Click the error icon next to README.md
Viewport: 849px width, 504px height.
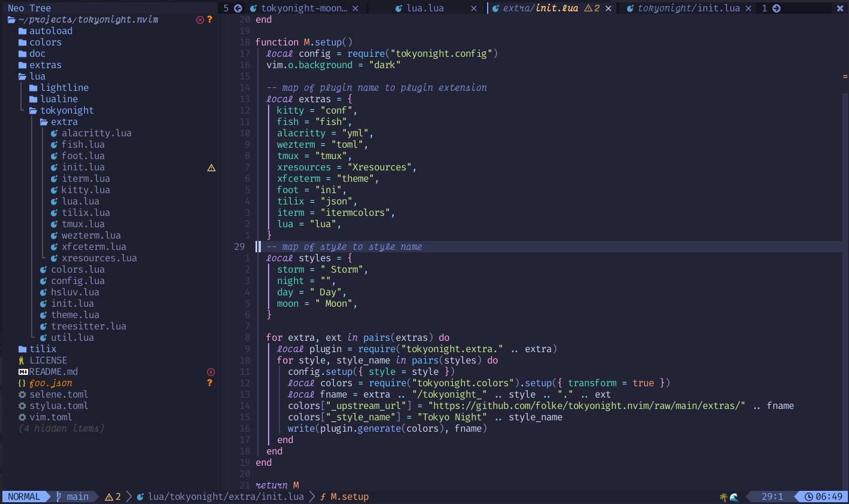(211, 372)
